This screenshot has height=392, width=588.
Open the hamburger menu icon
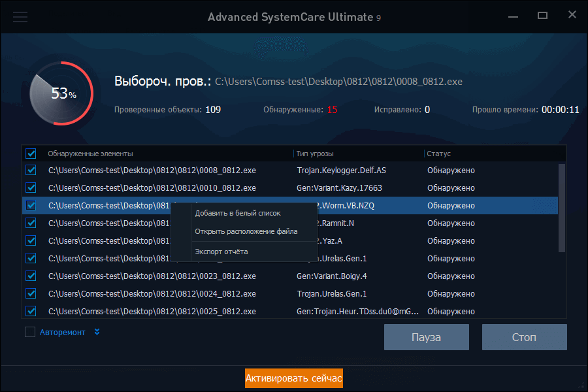[x=20, y=16]
